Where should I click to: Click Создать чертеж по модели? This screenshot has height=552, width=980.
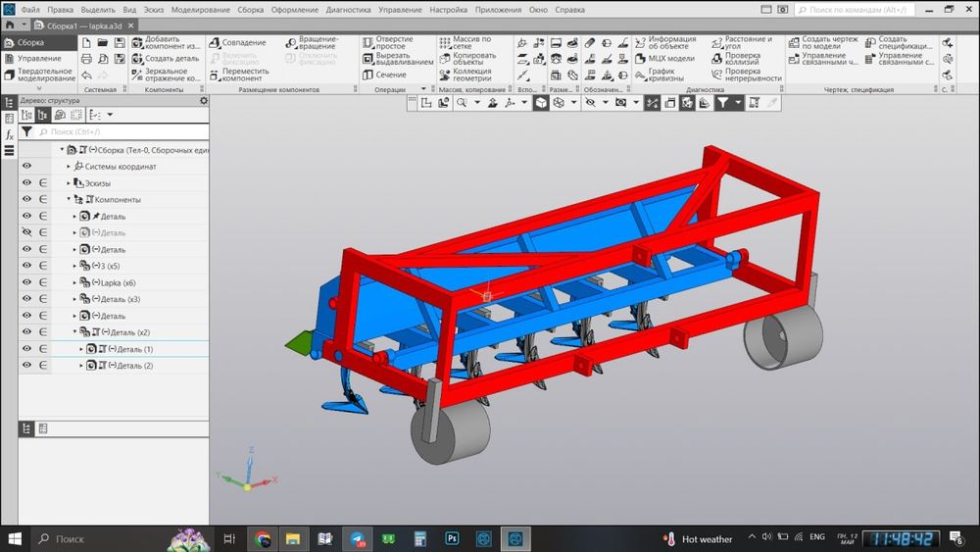click(x=822, y=42)
